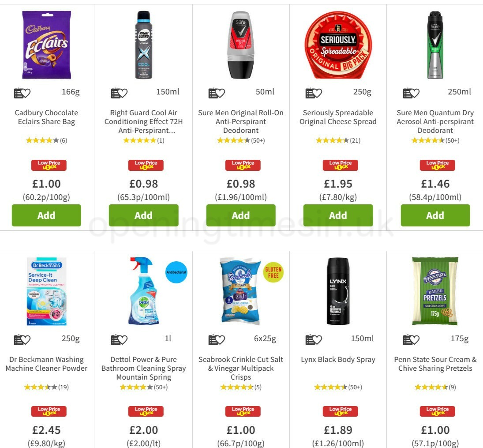
Task: Click the favourites list icon for Cadbury Chocolate Eclairs
Action: point(22,92)
